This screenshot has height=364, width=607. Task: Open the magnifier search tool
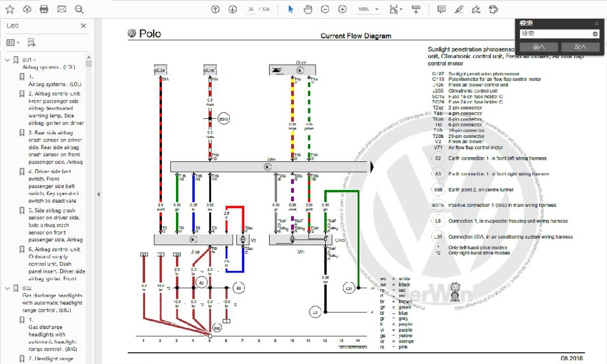[x=79, y=9]
